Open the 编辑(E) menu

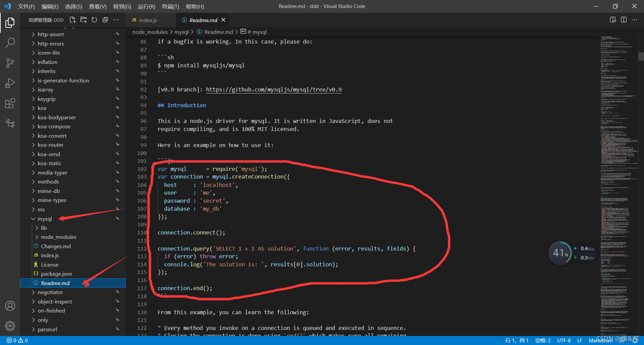50,6
